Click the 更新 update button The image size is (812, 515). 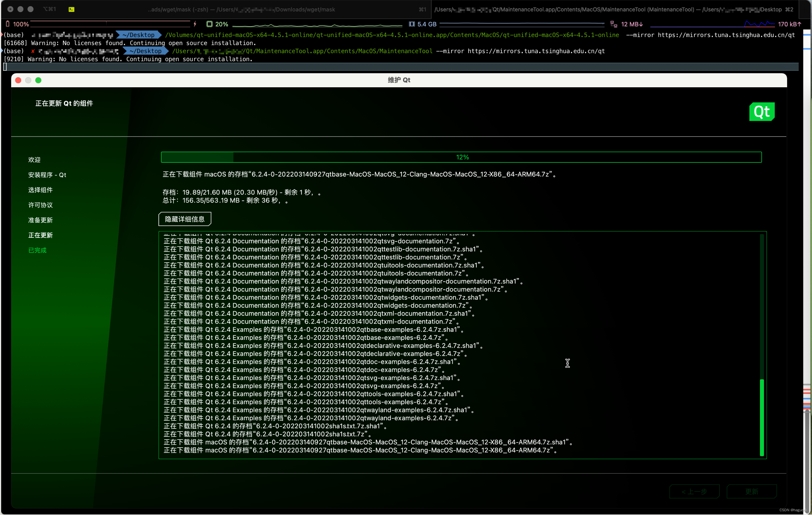pos(752,491)
